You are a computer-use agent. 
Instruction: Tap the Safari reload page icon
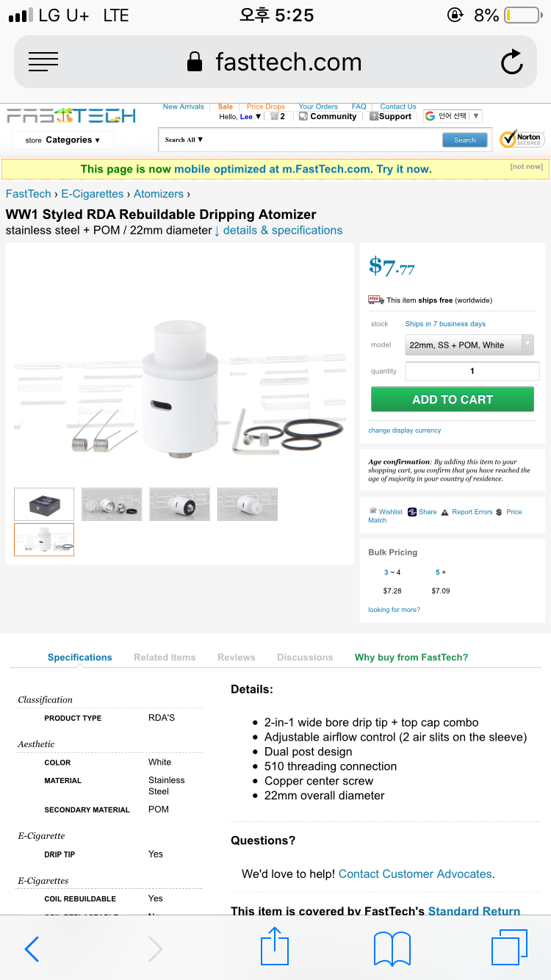[512, 62]
